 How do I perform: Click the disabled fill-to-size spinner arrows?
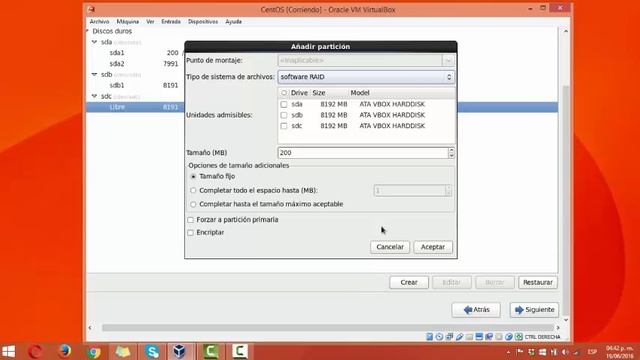[449, 191]
